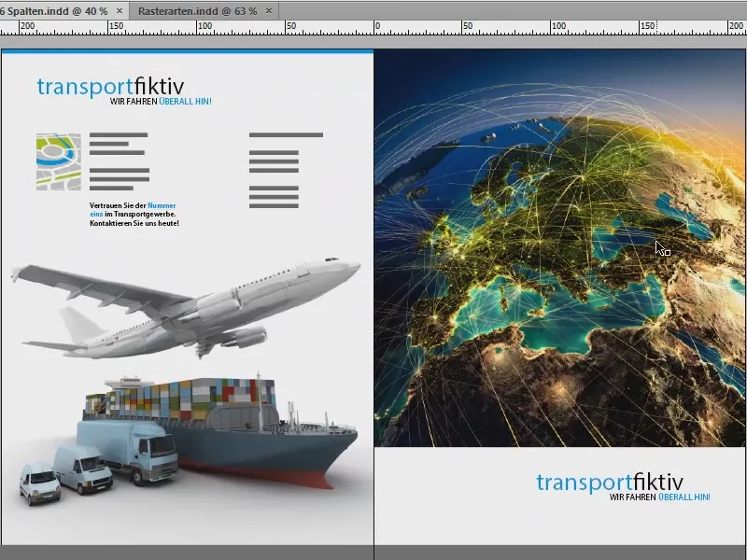
Task: Click the 'Vertrauen Sie der Nummer eins' text
Action: (134, 215)
